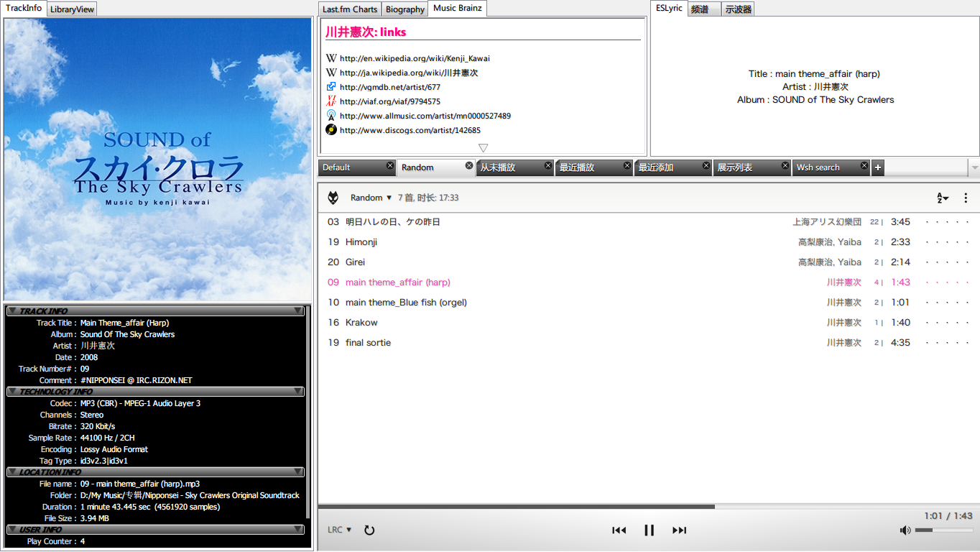Click right triangle of TRACK INFO header
This screenshot has width=980, height=552.
click(298, 311)
